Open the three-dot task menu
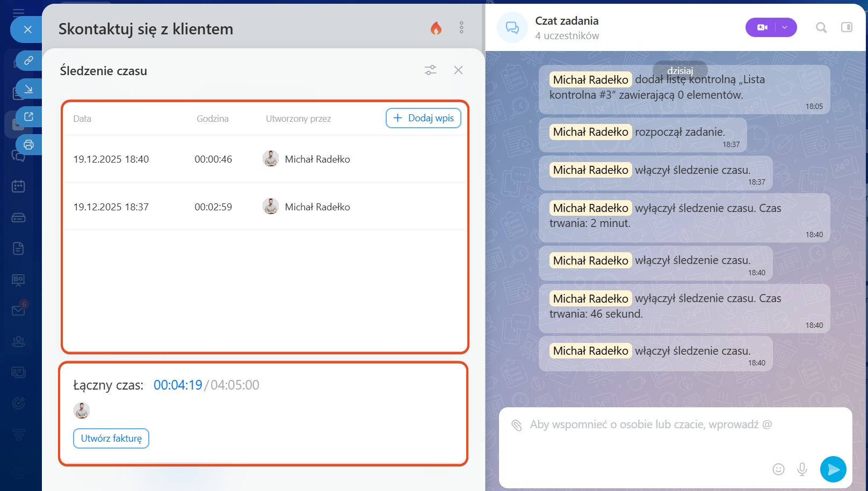 coord(461,28)
